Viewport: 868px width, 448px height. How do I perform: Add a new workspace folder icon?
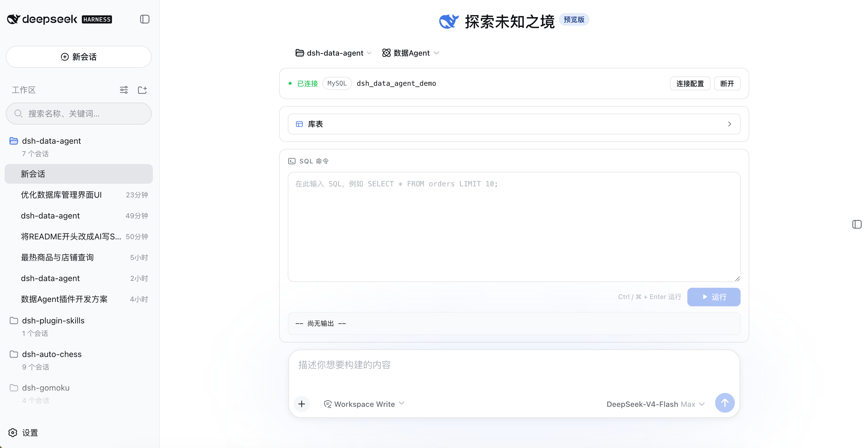click(x=142, y=90)
